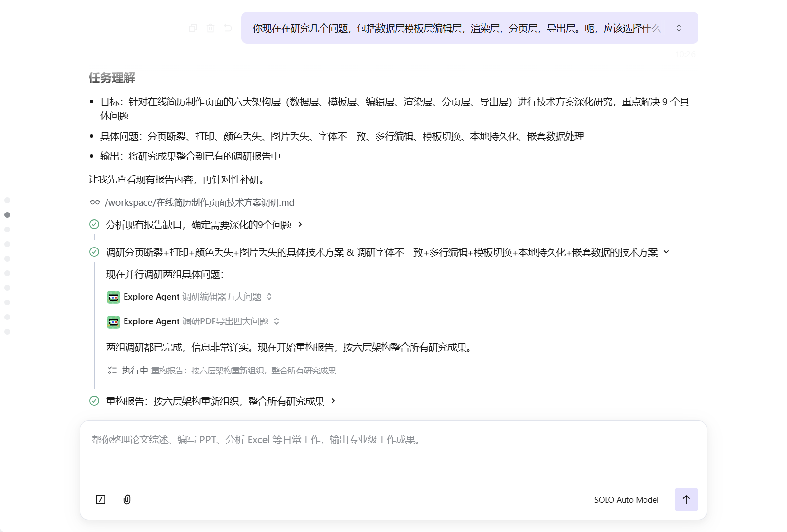Screen dimensions: 787x532
Task: Send message with the up arrow button
Action: point(686,499)
